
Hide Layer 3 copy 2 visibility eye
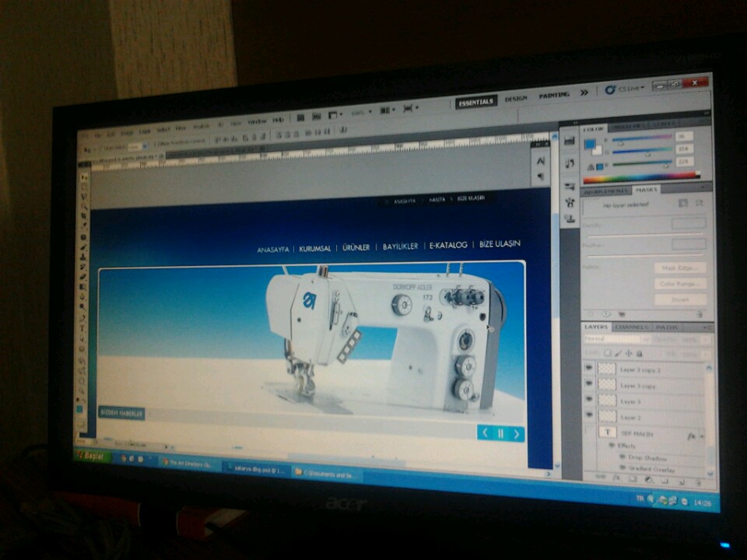point(589,368)
